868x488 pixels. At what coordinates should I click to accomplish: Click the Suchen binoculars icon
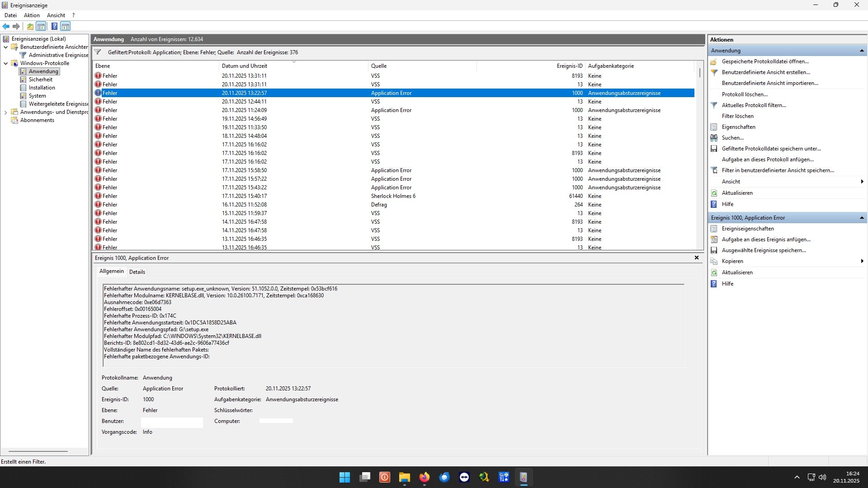pos(714,138)
